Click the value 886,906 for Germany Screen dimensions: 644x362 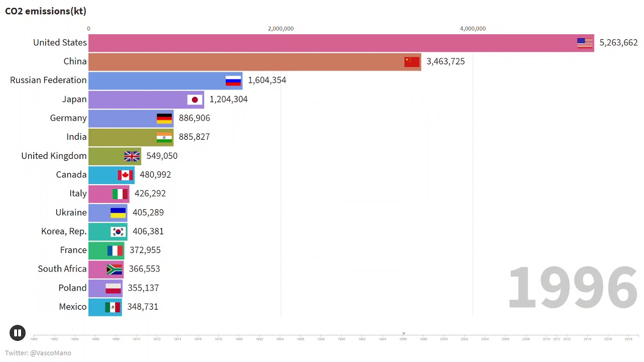point(194,118)
